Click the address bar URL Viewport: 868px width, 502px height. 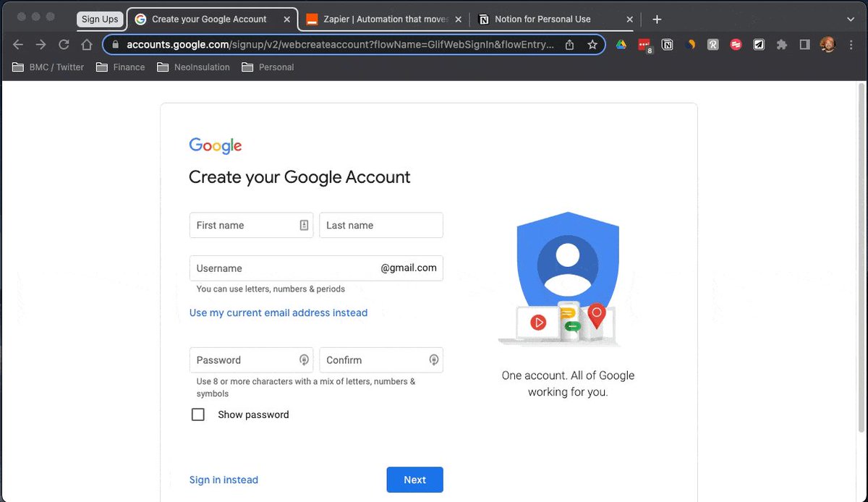tap(340, 45)
